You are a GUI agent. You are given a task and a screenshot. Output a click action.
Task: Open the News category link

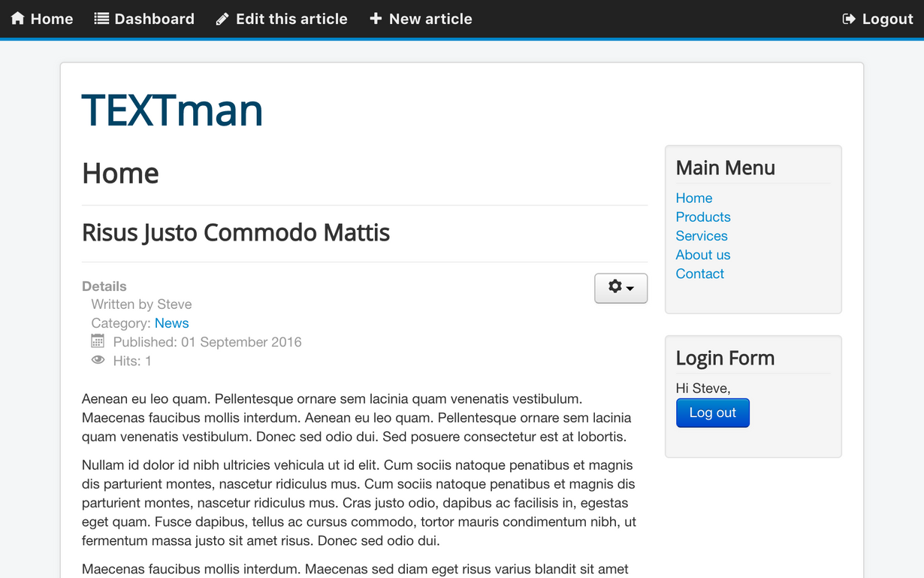(x=171, y=323)
